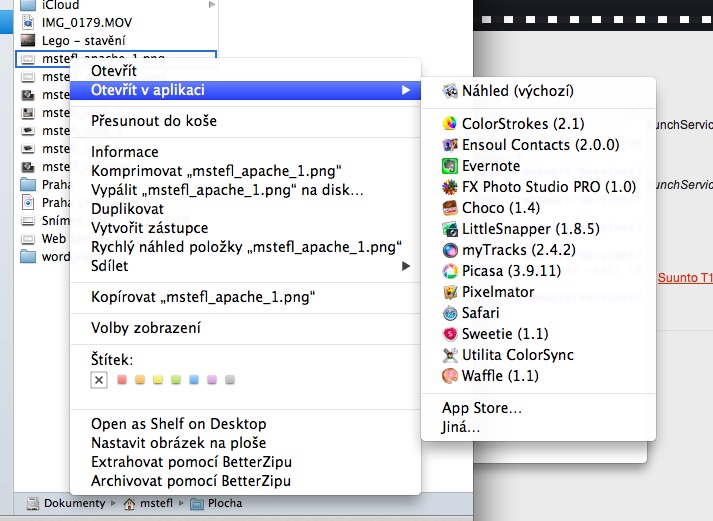Open the image in Pixelmator
Image resolution: width=713 pixels, height=521 pixels.
(497, 292)
